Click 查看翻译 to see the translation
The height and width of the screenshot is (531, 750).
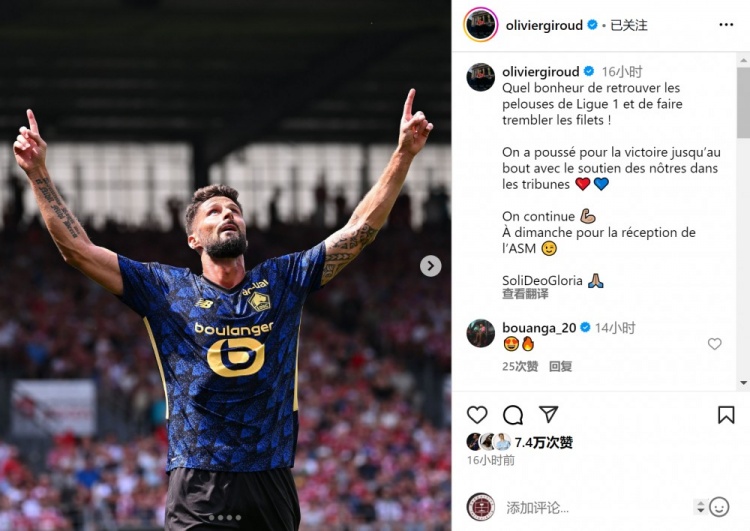(525, 294)
